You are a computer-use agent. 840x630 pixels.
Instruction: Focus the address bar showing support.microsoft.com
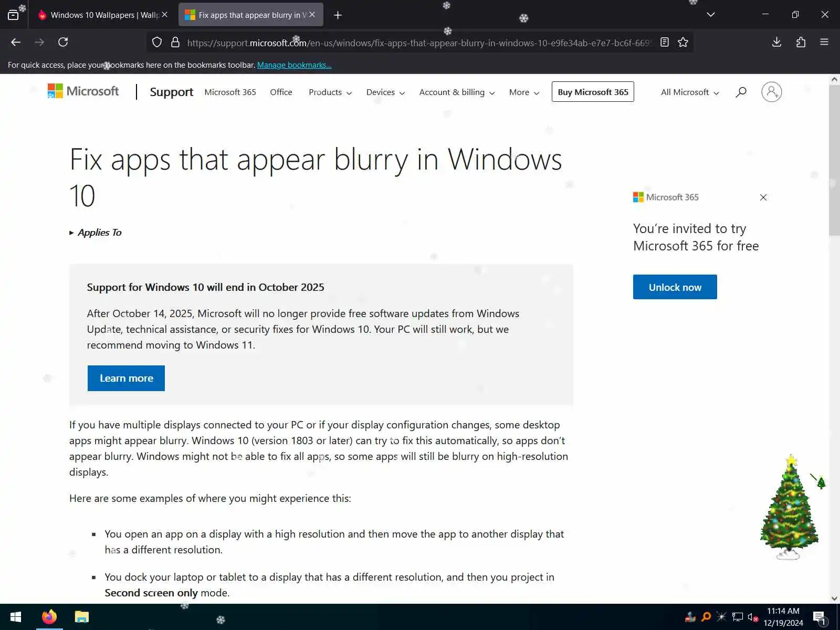point(419,43)
